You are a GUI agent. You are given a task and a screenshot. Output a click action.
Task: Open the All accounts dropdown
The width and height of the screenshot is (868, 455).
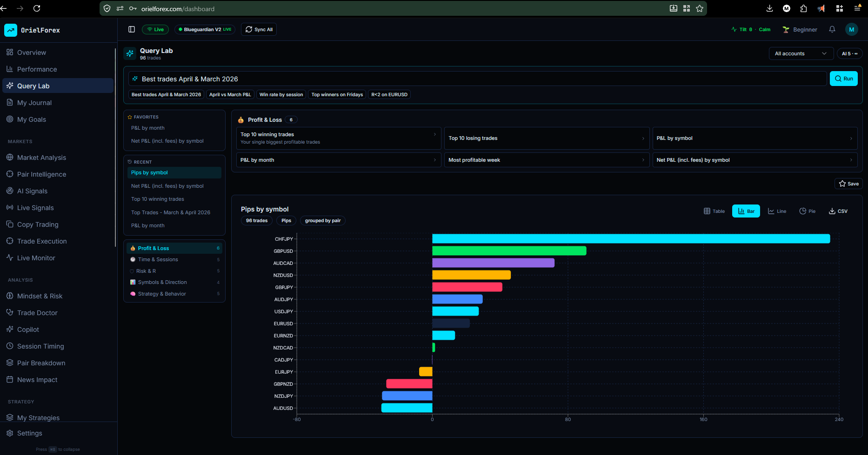pyautogui.click(x=801, y=53)
